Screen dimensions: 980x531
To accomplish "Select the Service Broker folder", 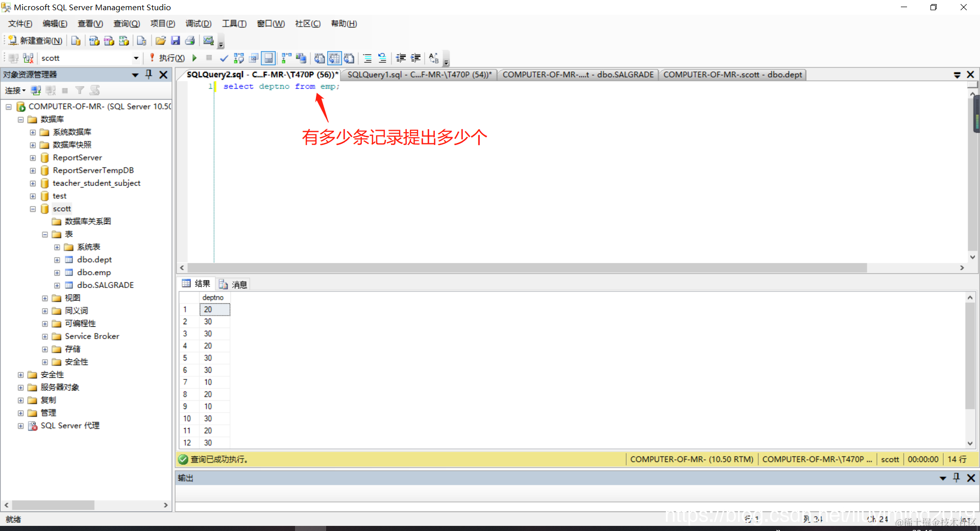I will click(x=92, y=336).
